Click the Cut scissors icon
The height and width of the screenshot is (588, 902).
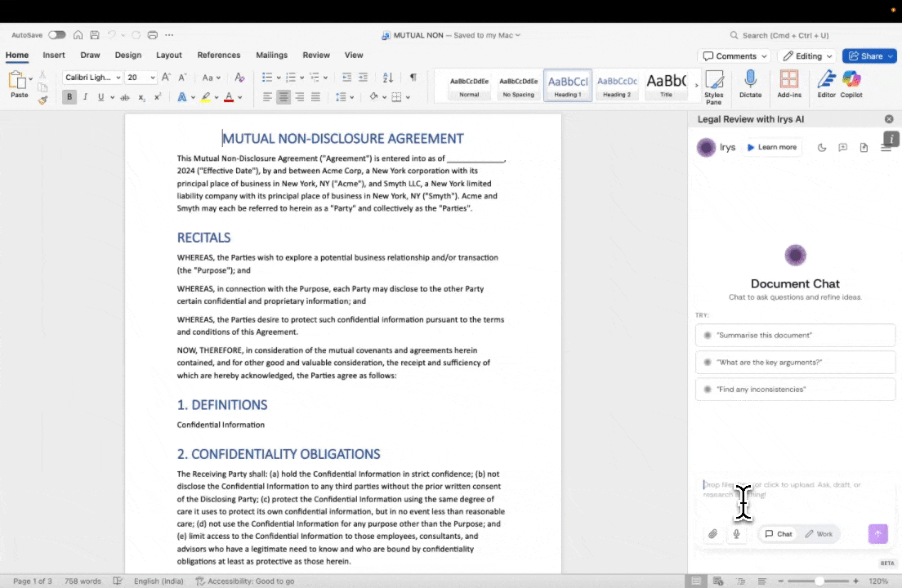[x=42, y=75]
